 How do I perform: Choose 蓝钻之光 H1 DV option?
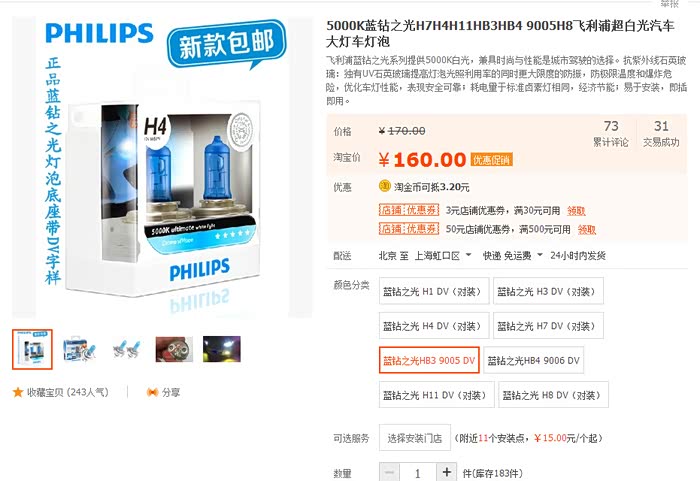pos(434,291)
